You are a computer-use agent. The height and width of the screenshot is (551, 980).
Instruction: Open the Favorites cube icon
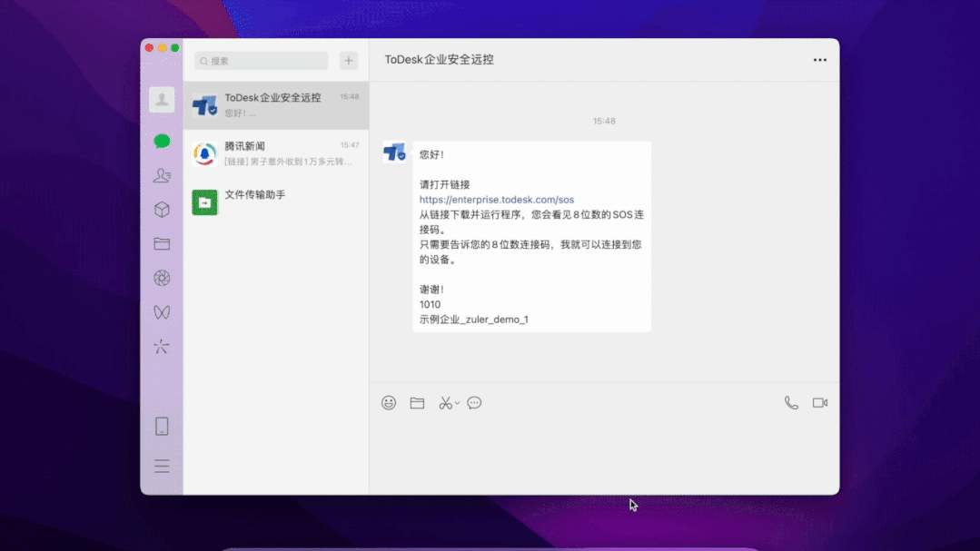coord(162,210)
